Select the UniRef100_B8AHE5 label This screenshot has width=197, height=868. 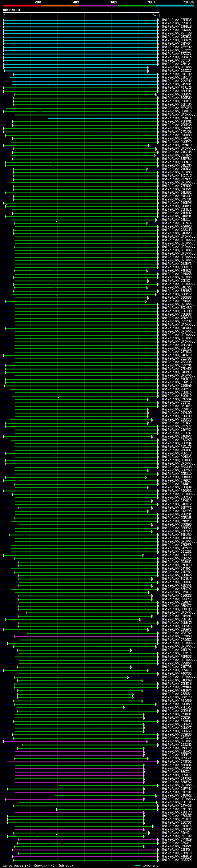(177, 111)
